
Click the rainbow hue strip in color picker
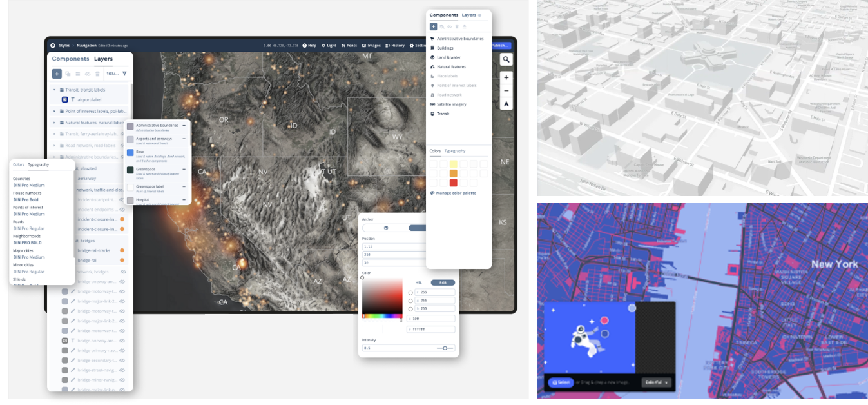click(381, 316)
